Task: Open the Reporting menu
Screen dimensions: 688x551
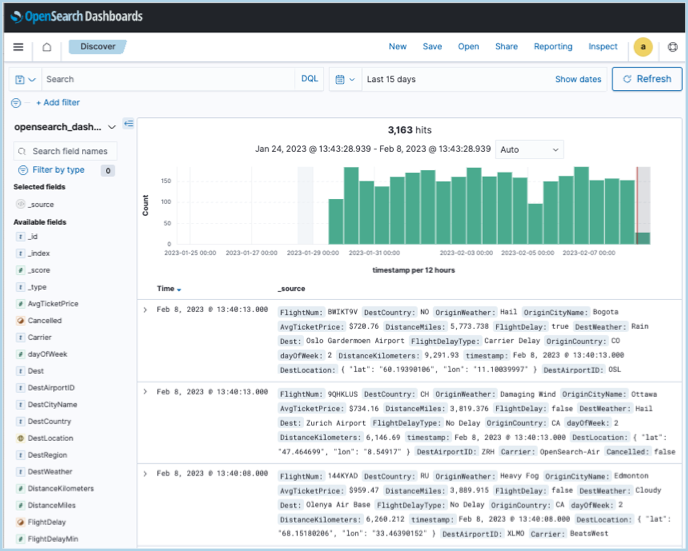Action: (553, 47)
